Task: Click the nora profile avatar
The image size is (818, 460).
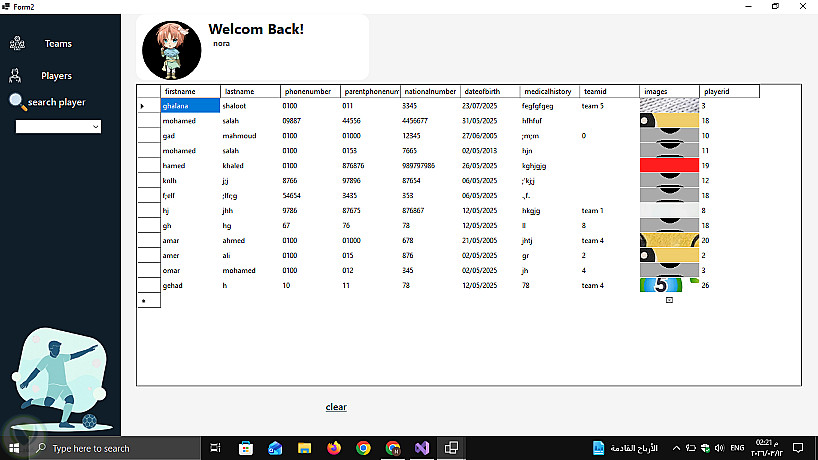Action: pos(172,50)
